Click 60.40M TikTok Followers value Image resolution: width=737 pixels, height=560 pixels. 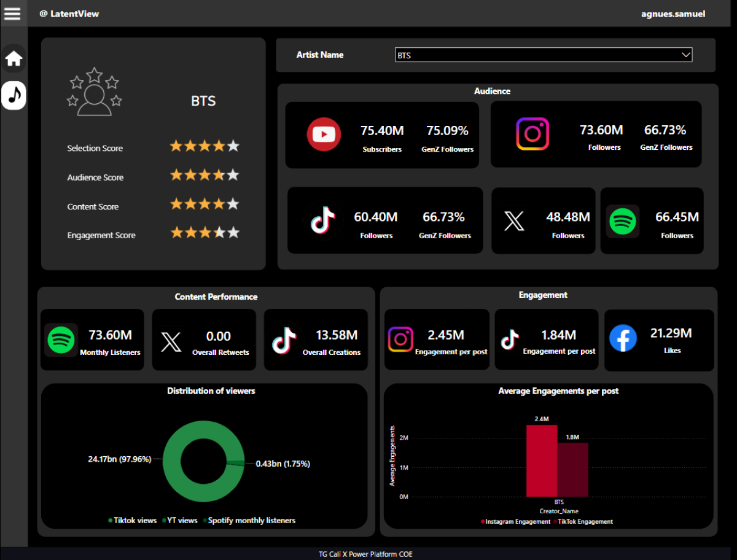click(376, 217)
